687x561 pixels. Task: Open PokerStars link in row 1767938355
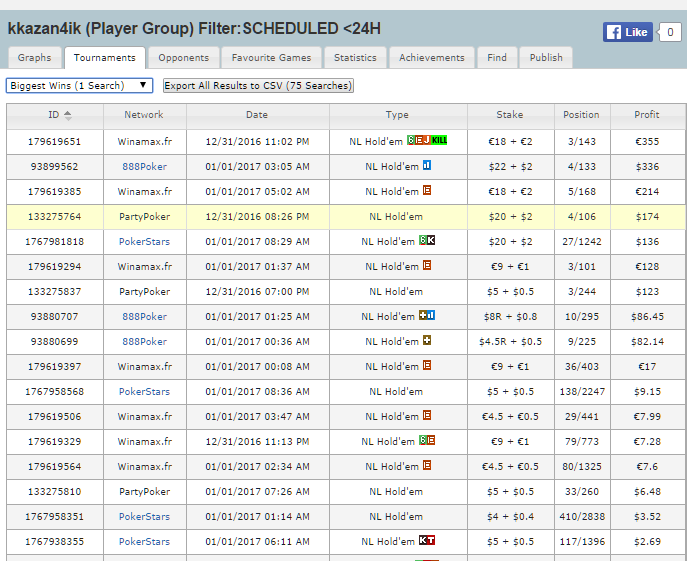click(144, 541)
